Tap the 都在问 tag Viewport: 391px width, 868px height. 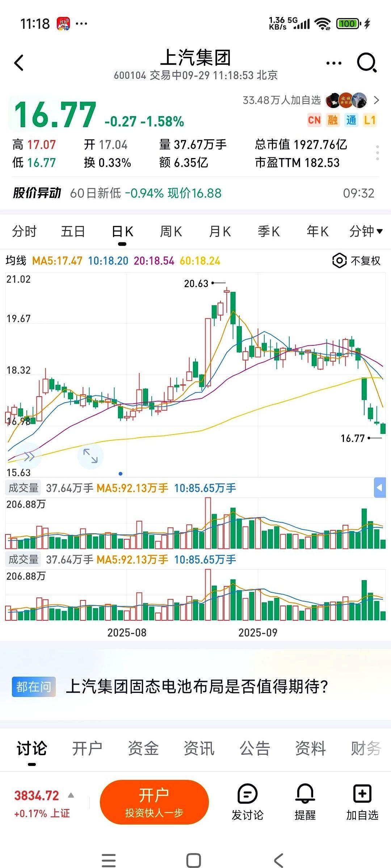[34, 686]
